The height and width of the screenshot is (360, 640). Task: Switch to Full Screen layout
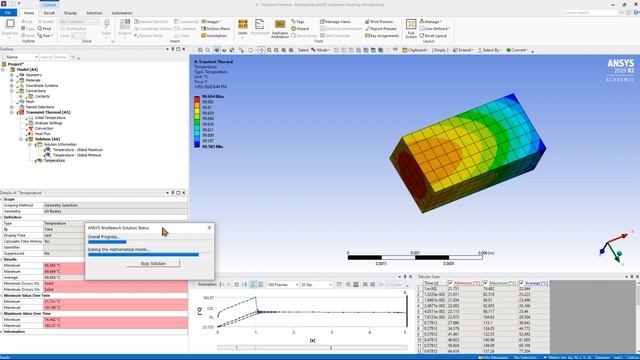(411, 29)
